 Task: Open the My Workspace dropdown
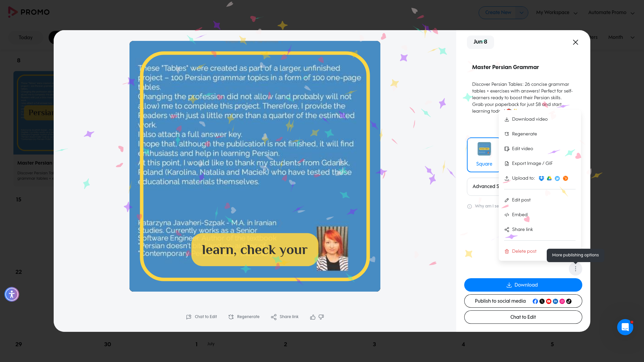click(557, 13)
